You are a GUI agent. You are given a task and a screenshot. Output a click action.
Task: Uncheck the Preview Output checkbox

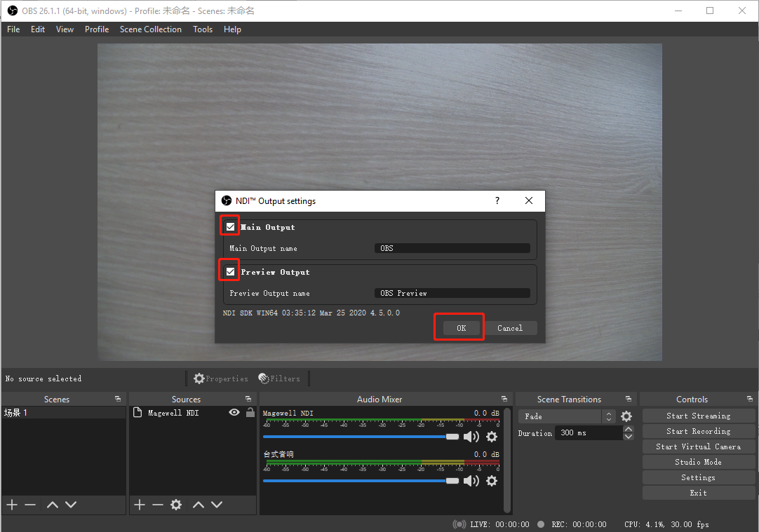click(x=229, y=271)
